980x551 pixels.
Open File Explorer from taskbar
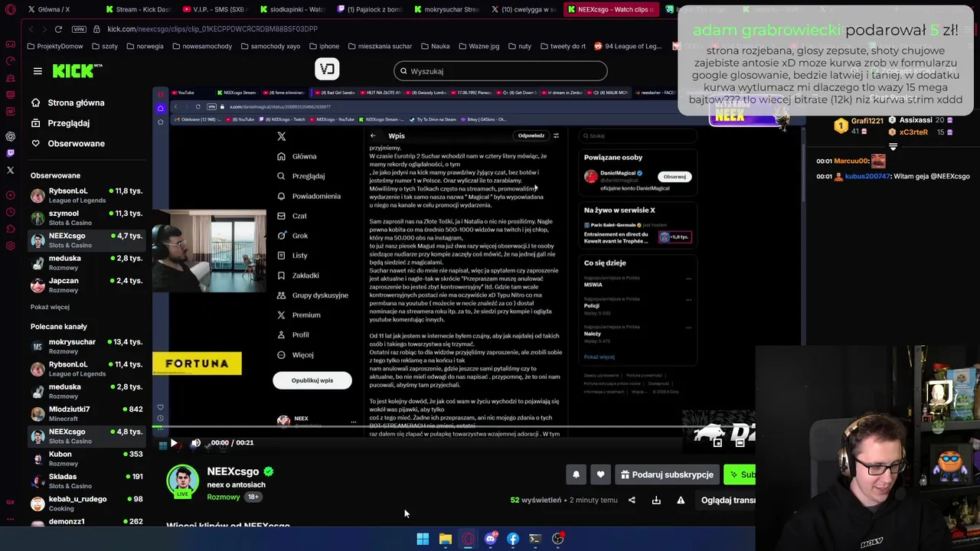445,539
